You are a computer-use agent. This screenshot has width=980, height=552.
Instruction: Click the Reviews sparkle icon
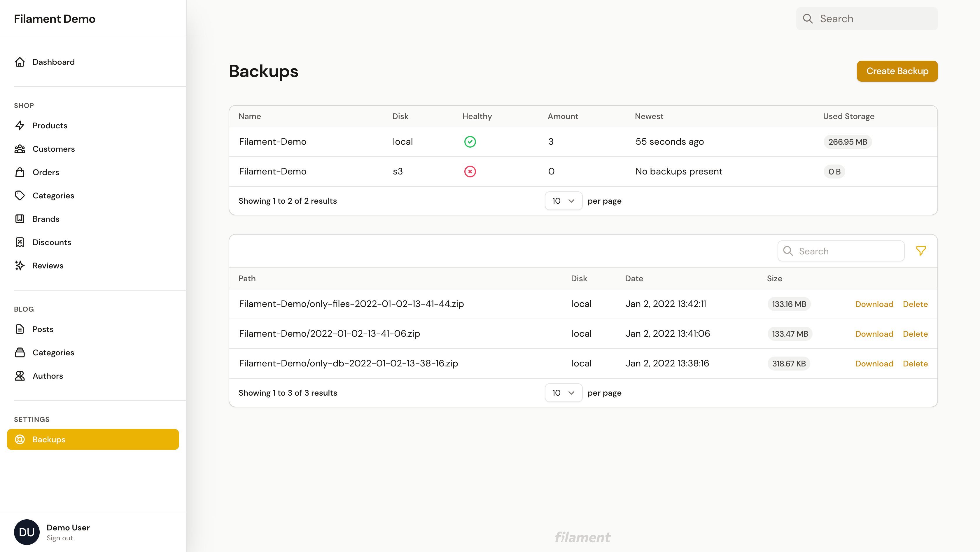pos(20,265)
